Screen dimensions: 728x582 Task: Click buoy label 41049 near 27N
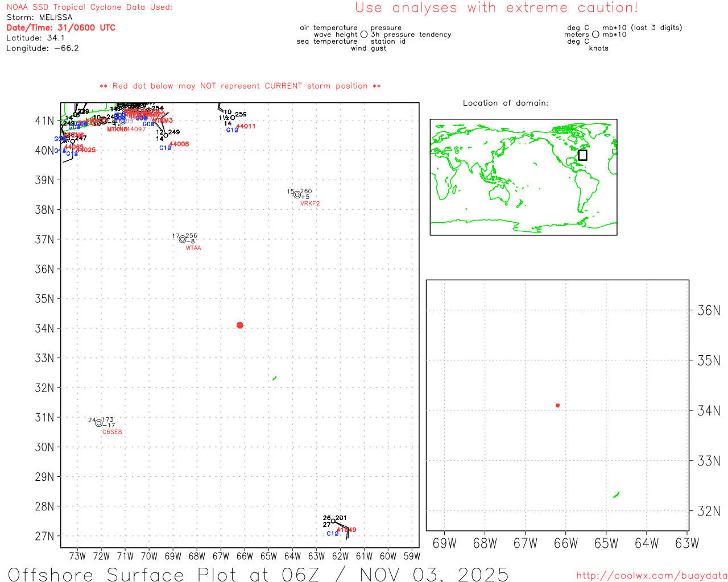coord(346,530)
